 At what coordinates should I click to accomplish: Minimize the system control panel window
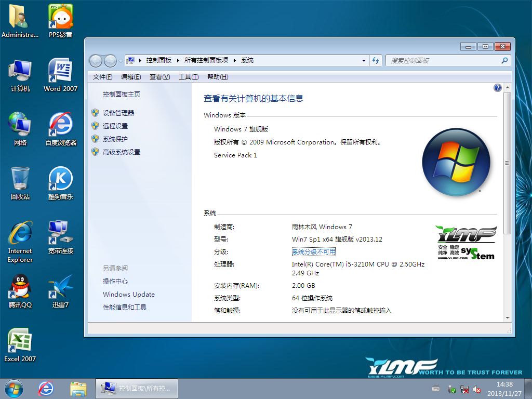468,46
